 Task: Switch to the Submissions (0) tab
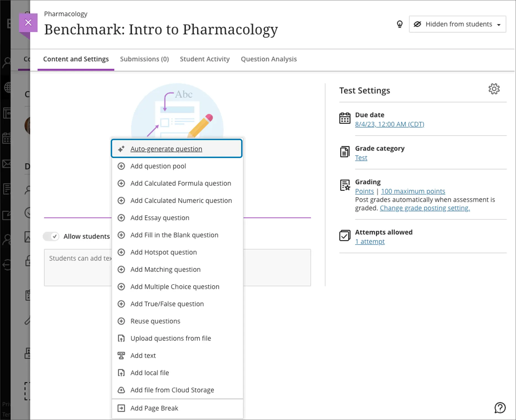point(144,59)
